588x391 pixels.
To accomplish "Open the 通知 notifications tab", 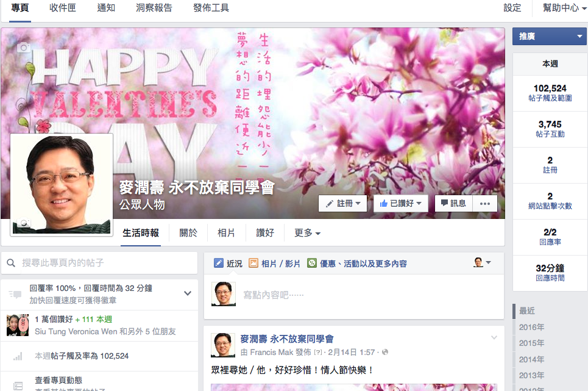I will 106,8.
